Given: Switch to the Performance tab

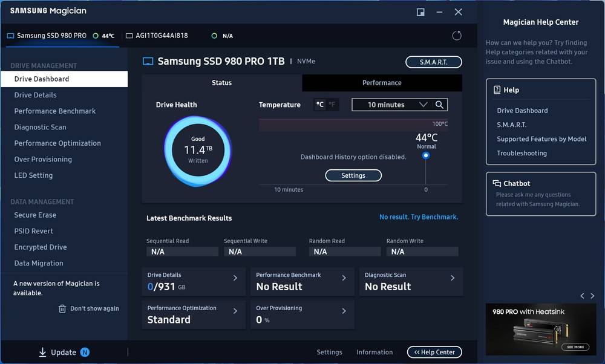Looking at the screenshot, I should (382, 83).
